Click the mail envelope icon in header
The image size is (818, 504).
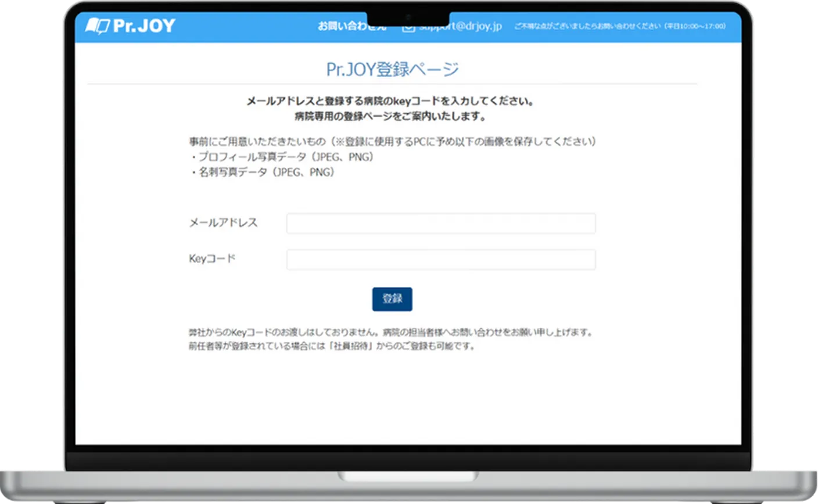(x=408, y=27)
